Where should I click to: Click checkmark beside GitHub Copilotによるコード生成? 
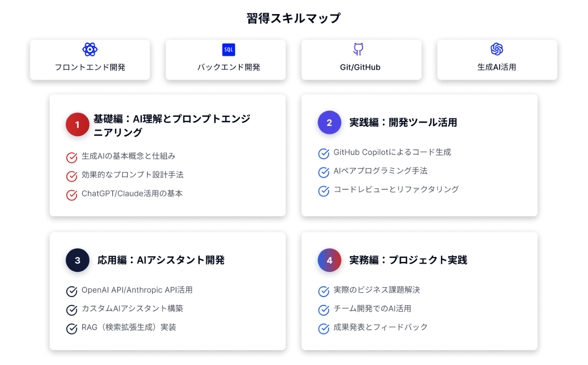[x=323, y=154]
